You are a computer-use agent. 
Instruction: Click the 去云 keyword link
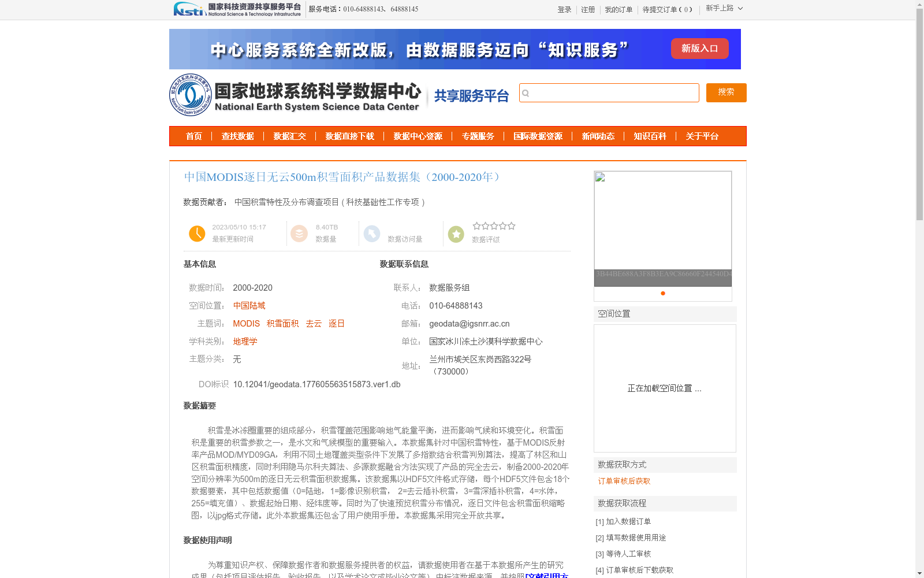[314, 324]
